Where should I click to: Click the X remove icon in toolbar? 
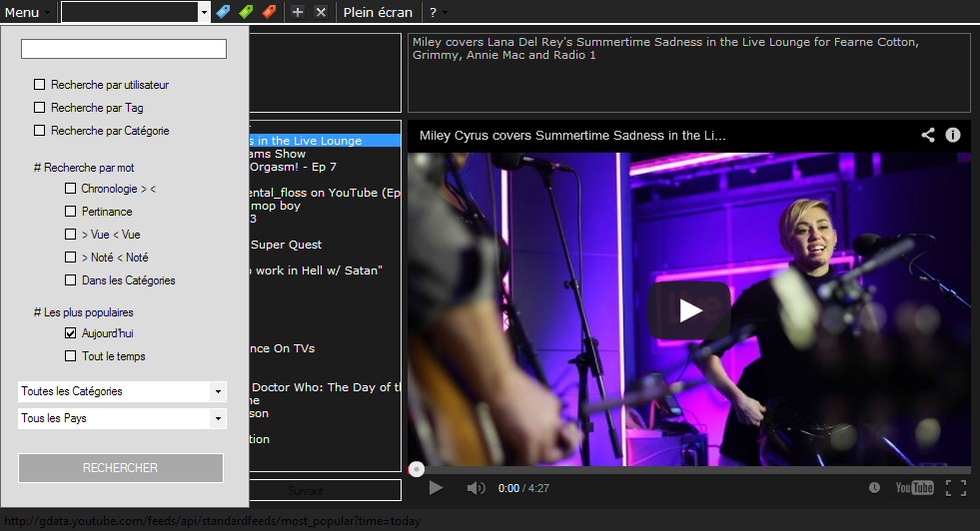[x=321, y=12]
